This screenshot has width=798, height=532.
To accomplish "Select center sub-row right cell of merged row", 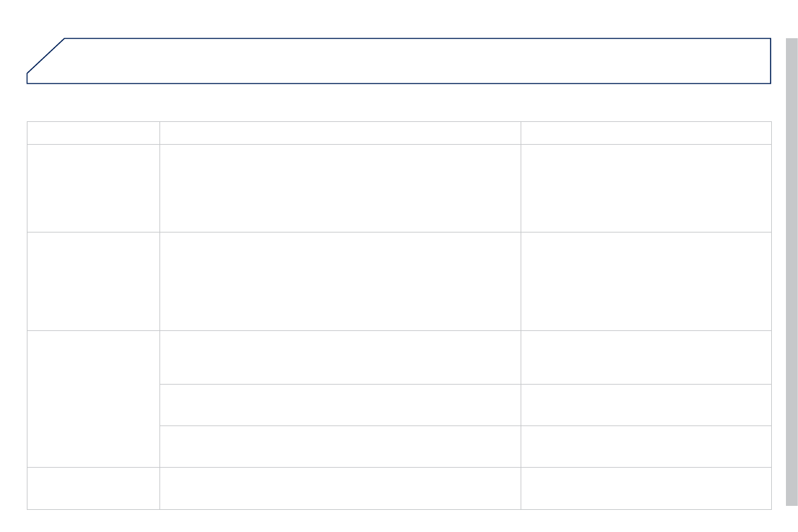I will (x=646, y=405).
